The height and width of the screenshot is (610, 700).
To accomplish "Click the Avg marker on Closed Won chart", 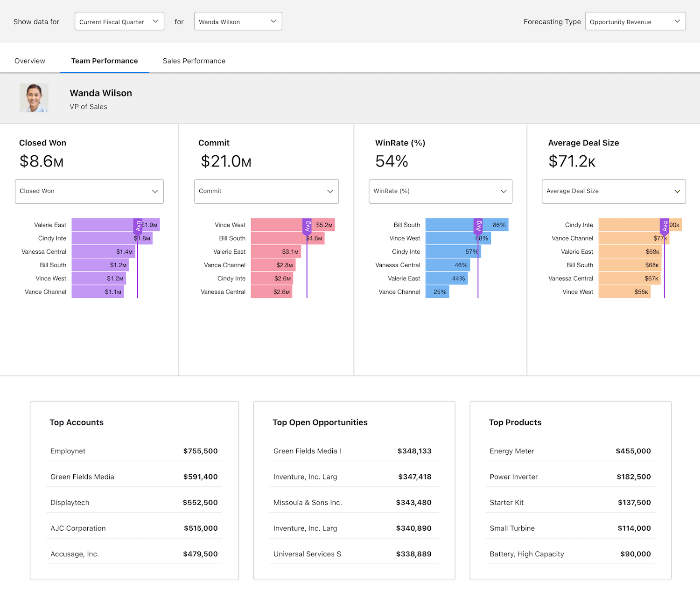I will coord(138,226).
